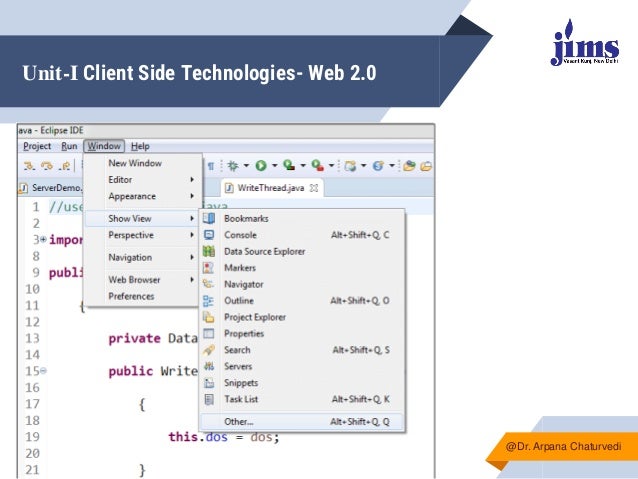Choose New Window from Window menu
The width and height of the screenshot is (638, 479).
pyautogui.click(x=143, y=163)
